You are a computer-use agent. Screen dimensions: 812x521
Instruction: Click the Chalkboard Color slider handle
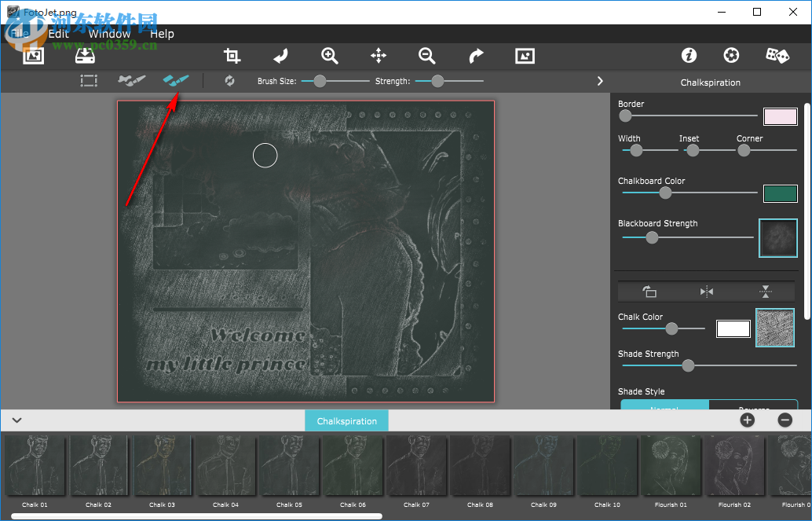[x=665, y=193]
